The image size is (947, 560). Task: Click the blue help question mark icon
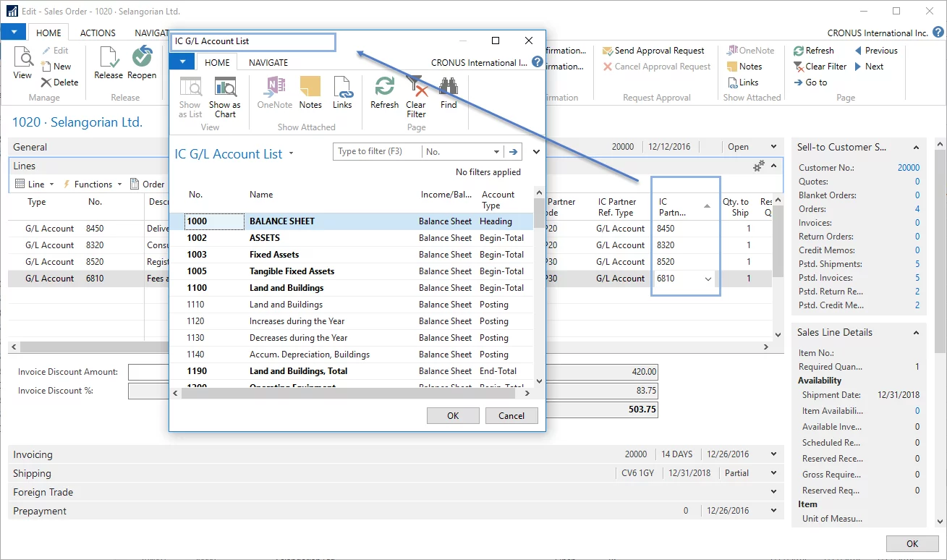(538, 62)
